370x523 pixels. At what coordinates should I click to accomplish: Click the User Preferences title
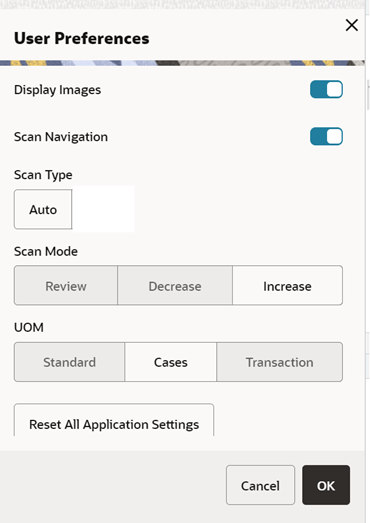point(81,38)
